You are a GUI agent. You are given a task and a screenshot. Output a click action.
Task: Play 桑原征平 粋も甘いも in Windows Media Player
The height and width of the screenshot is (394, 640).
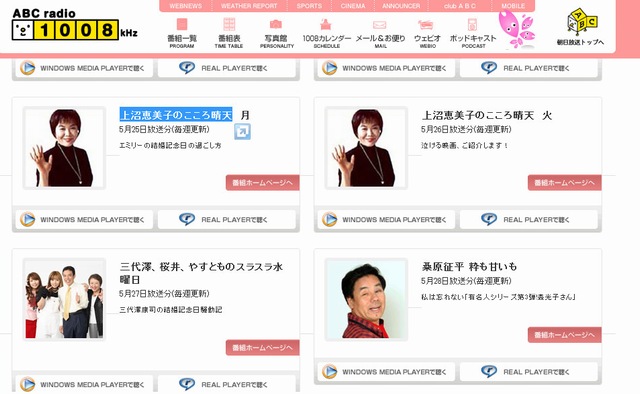click(x=387, y=372)
